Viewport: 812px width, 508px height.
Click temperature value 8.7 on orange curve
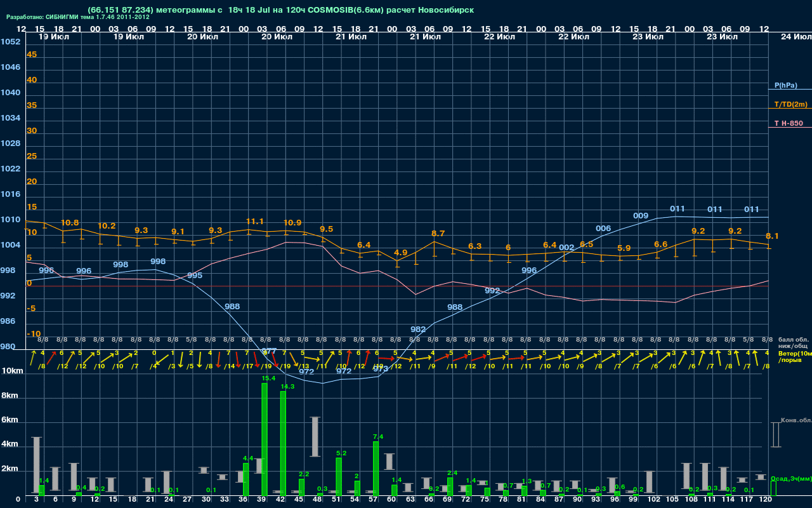(x=438, y=234)
